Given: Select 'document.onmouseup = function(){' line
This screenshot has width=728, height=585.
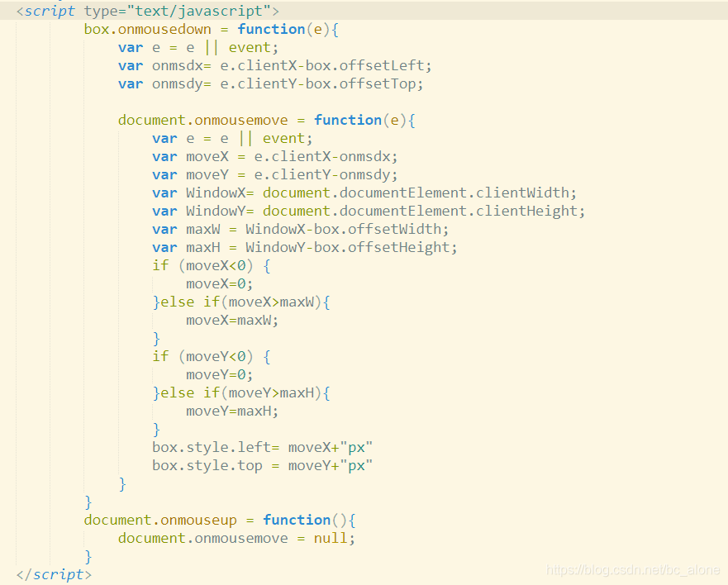Looking at the screenshot, I should point(220,520).
